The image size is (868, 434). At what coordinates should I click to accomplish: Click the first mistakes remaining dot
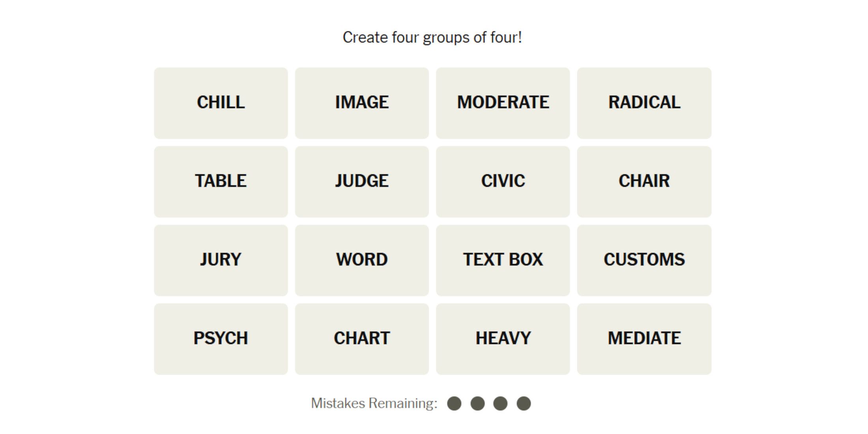pos(454,404)
